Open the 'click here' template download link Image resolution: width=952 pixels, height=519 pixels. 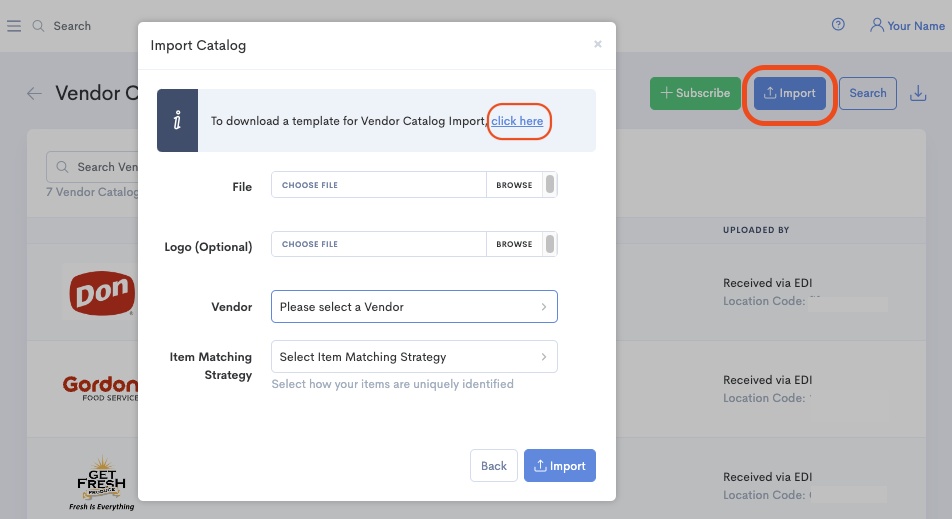517,121
